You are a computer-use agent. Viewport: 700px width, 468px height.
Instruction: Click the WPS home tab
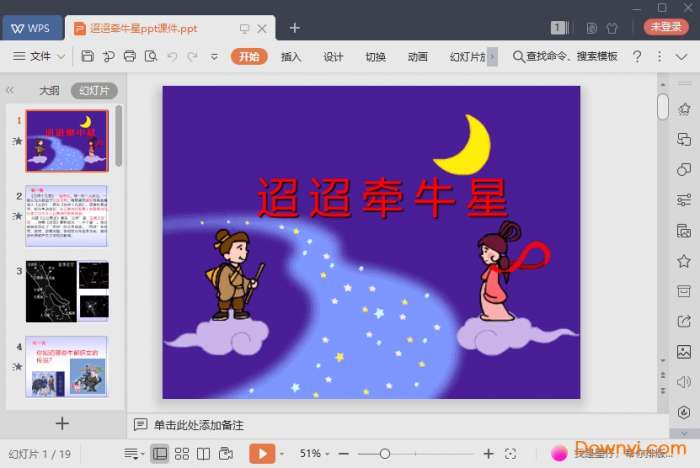tap(32, 28)
